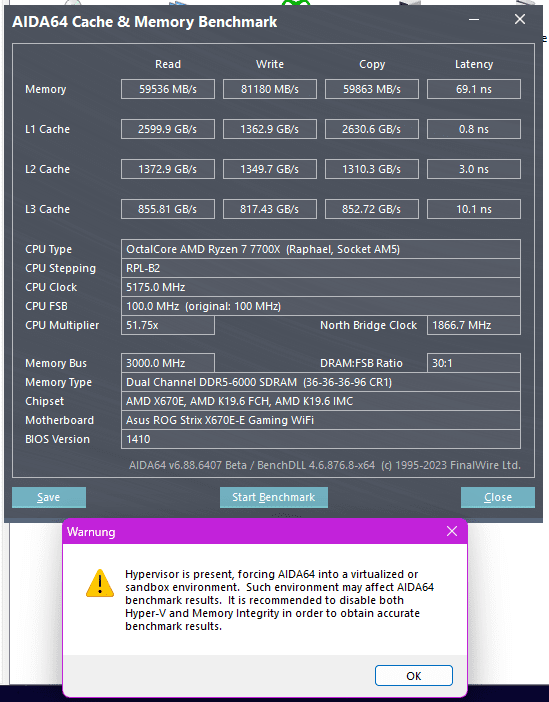Click L2 Cache Latency 3.0 ns
The image size is (549, 702).
[474, 169]
